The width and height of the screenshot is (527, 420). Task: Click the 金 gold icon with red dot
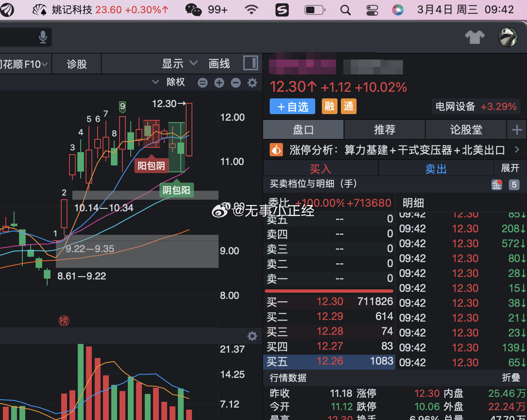click(497, 184)
